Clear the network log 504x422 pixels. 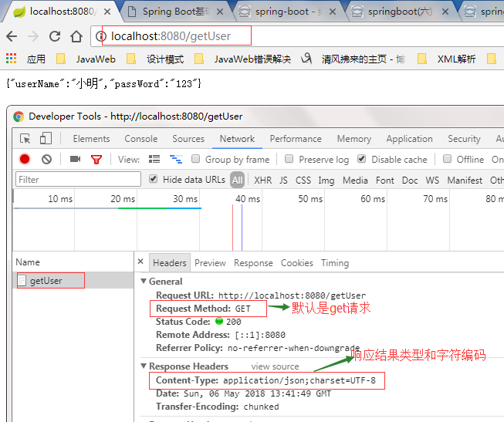pos(46,160)
